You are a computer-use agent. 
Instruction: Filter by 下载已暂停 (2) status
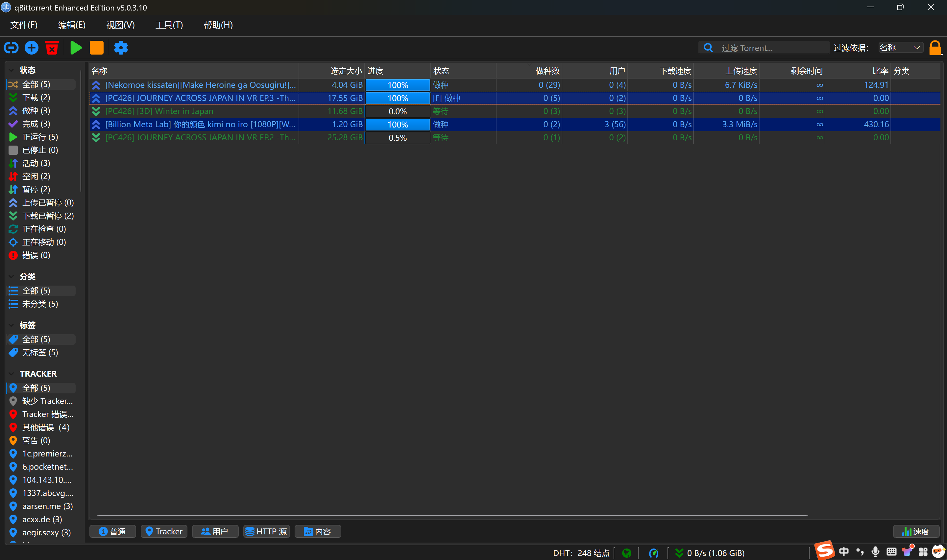(x=41, y=216)
